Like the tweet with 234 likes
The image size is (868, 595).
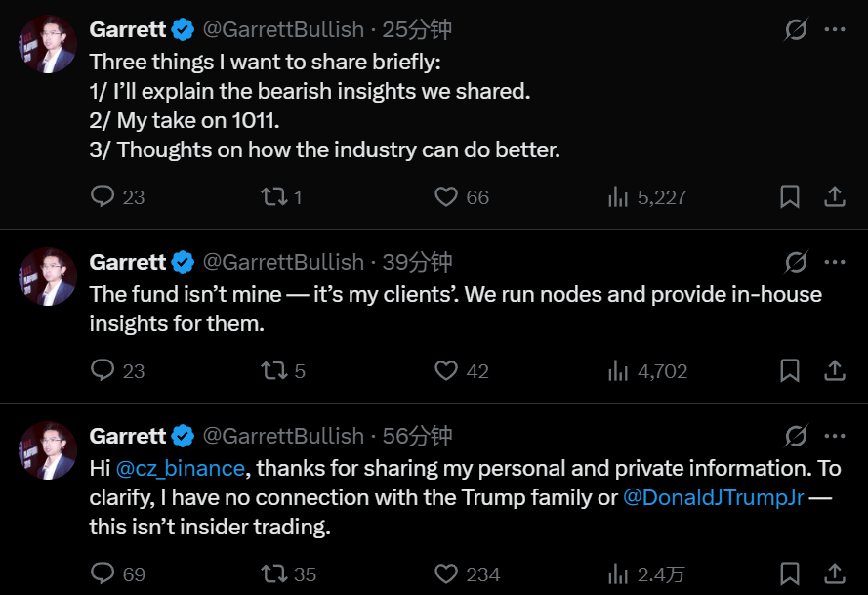446,574
